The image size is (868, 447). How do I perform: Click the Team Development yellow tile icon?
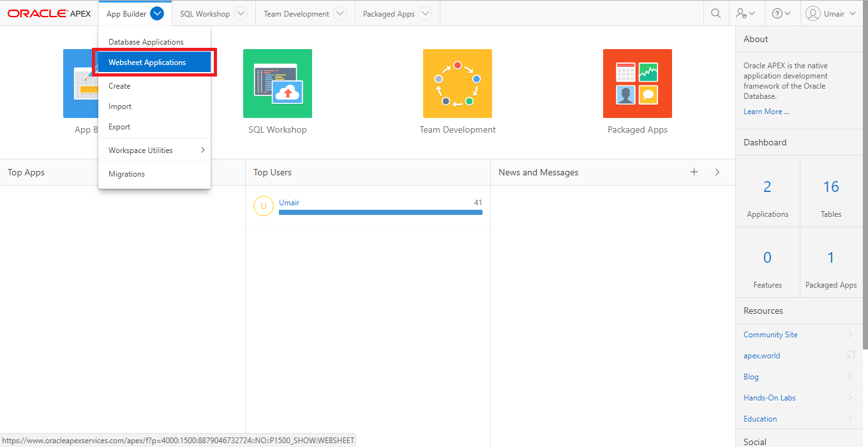(458, 84)
